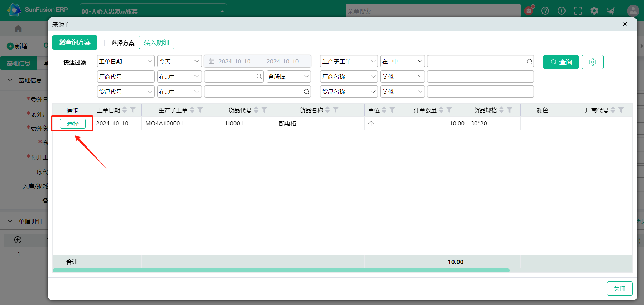Click the 新增 button

click(17, 46)
